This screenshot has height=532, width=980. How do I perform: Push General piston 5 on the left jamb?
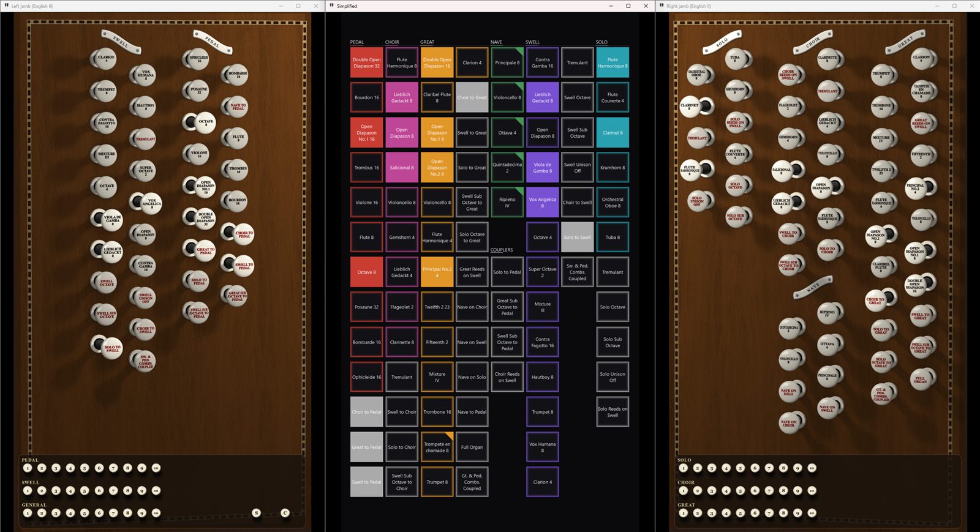85,513
